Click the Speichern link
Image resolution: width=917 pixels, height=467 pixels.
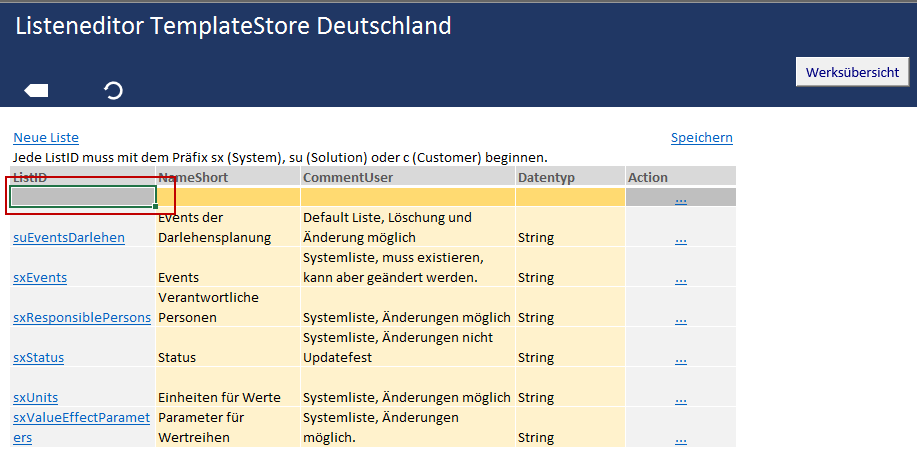point(701,138)
